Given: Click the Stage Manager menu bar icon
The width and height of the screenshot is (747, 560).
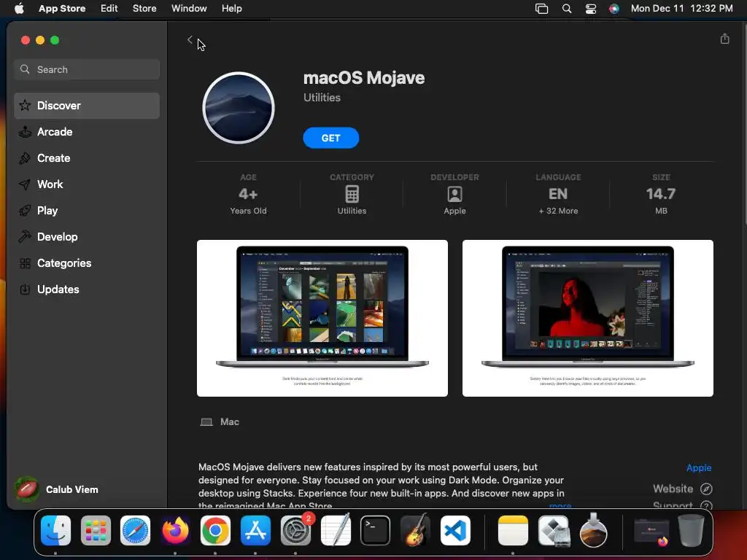Looking at the screenshot, I should tap(542, 9).
